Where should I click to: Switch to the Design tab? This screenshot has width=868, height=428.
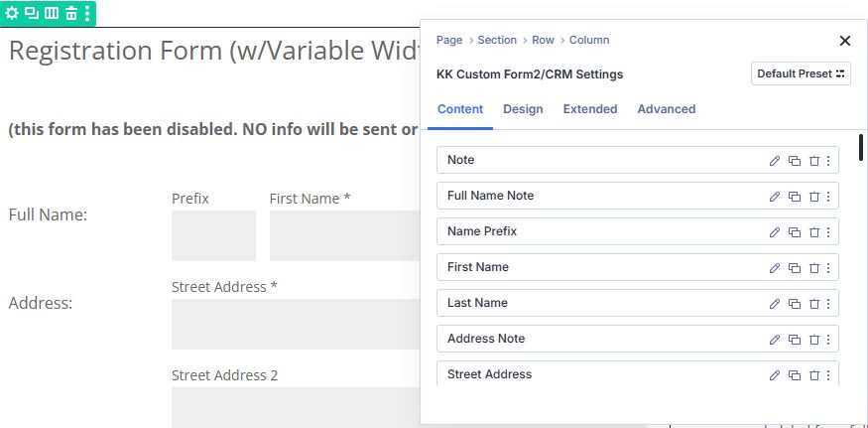(x=523, y=109)
